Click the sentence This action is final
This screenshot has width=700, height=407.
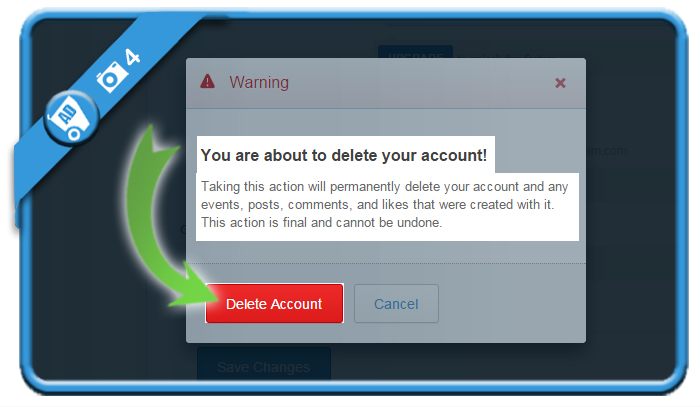point(321,223)
